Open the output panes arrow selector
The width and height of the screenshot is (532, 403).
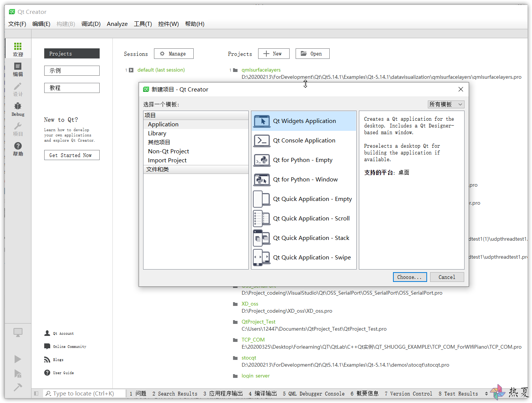486,394
